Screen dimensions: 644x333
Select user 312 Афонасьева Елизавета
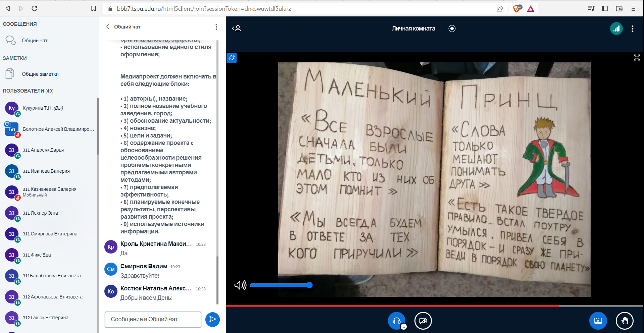[49, 297]
